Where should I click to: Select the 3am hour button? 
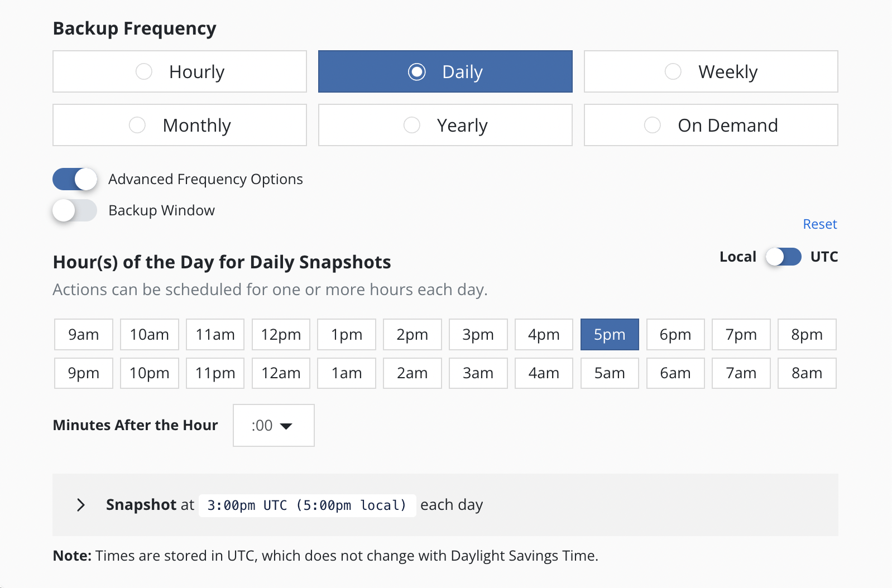[x=478, y=373]
